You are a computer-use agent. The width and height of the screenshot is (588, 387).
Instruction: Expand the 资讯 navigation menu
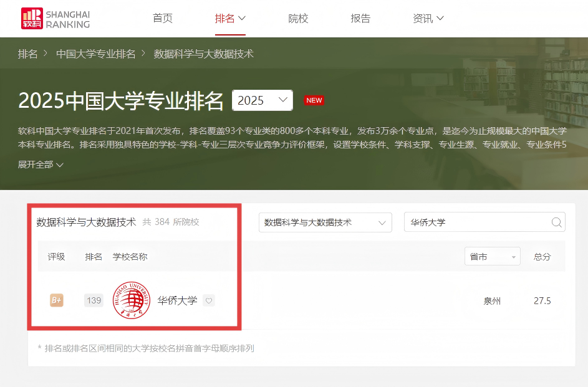428,18
